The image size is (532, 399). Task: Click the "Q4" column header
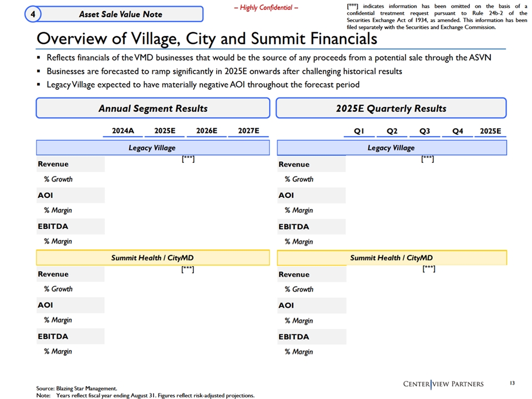pos(457,131)
